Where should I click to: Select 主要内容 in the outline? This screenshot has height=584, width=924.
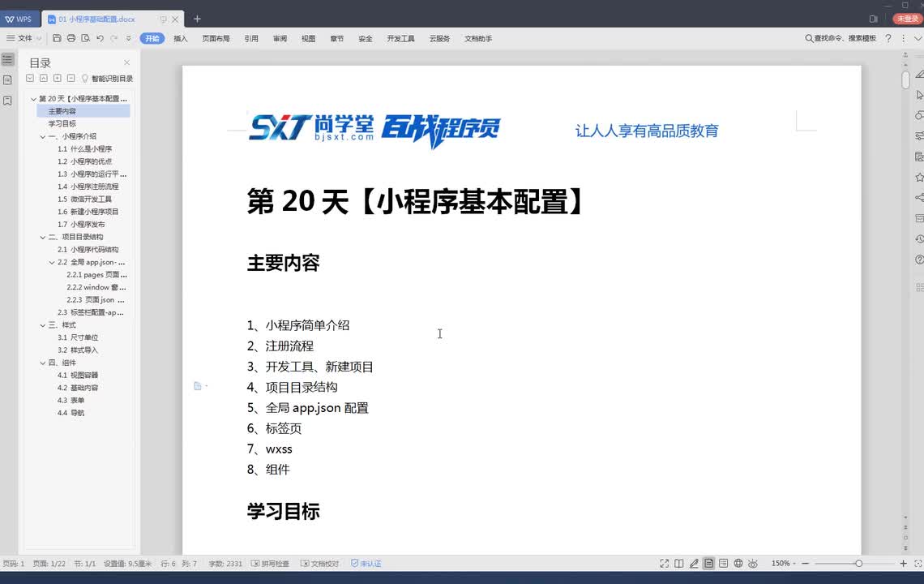62,111
